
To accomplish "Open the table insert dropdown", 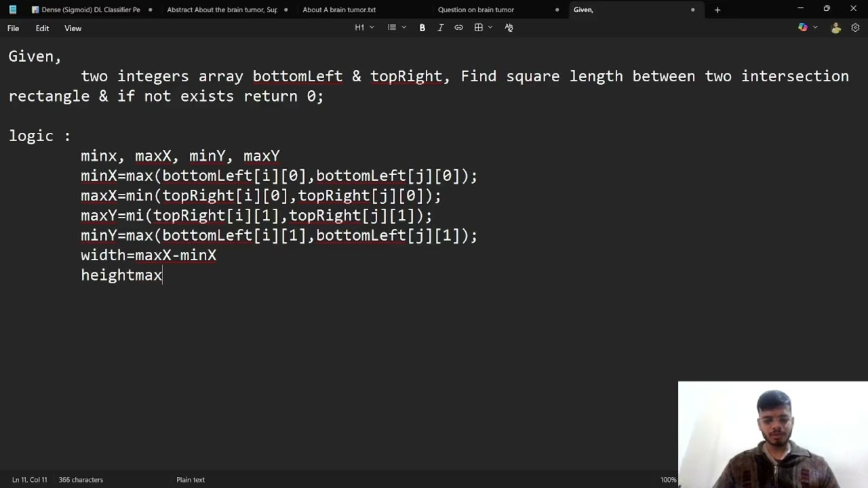I will (483, 28).
